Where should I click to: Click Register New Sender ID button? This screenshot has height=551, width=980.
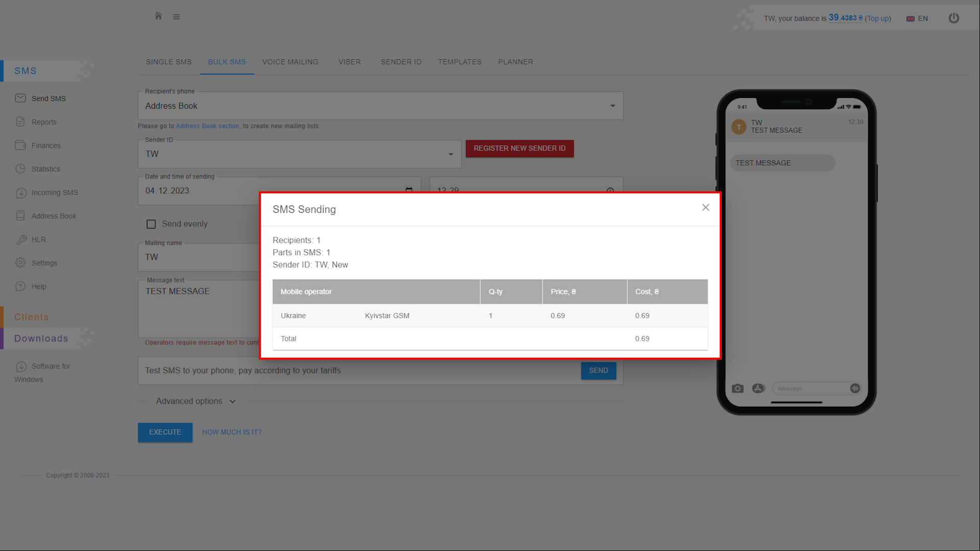point(519,148)
